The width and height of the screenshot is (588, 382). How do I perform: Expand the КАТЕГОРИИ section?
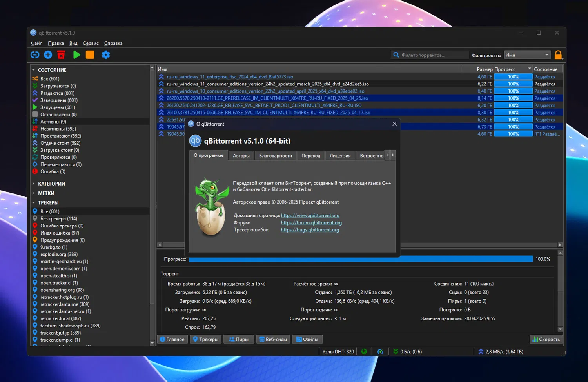(33, 184)
